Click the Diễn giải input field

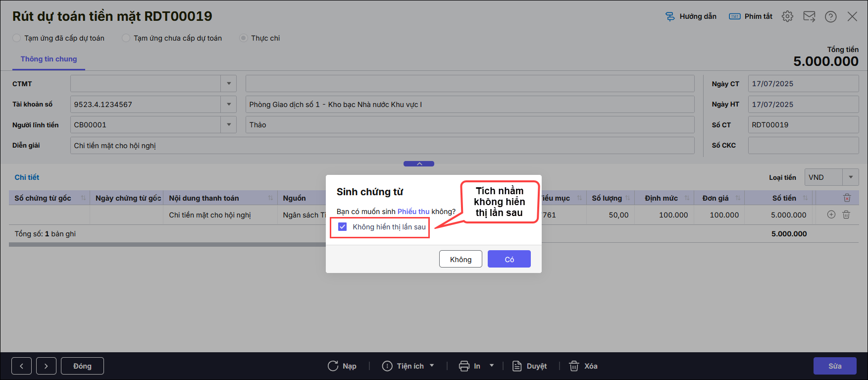coord(382,146)
